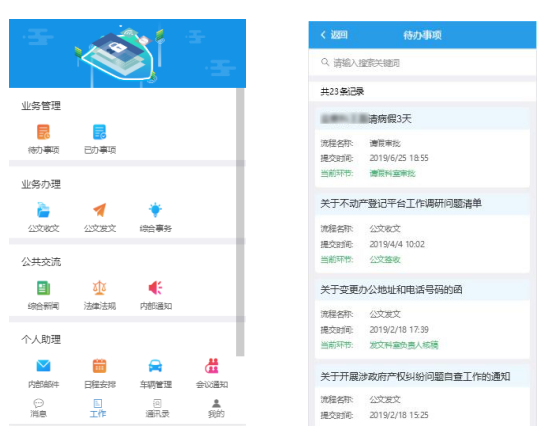
Task: Open the 公文发文 paper plane icon
Action: click(x=99, y=210)
